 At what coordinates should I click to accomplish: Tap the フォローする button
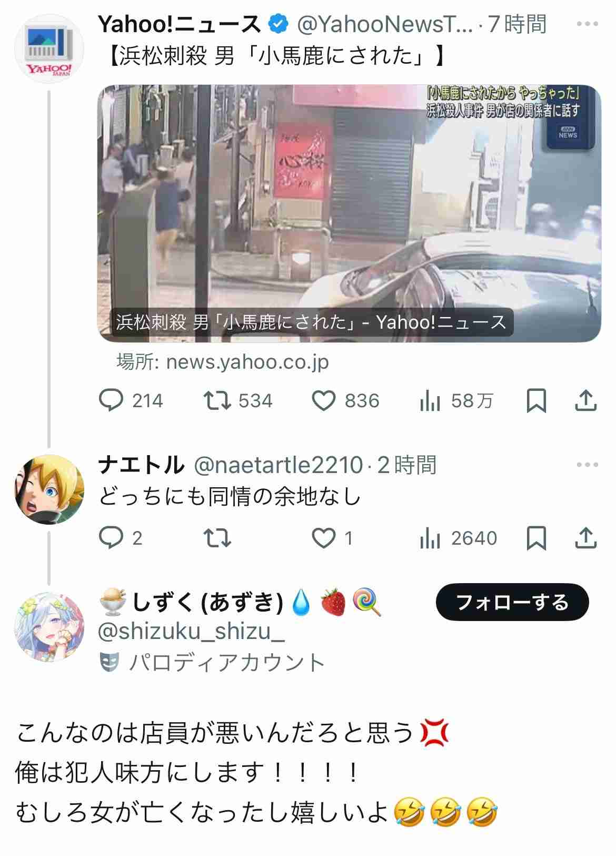pyautogui.click(x=512, y=602)
